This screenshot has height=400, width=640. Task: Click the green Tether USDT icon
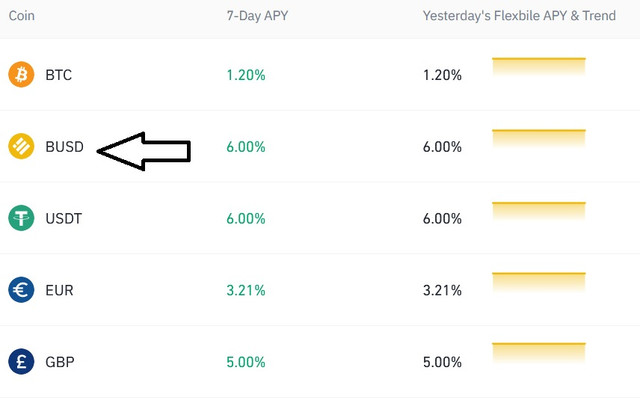pos(21,218)
